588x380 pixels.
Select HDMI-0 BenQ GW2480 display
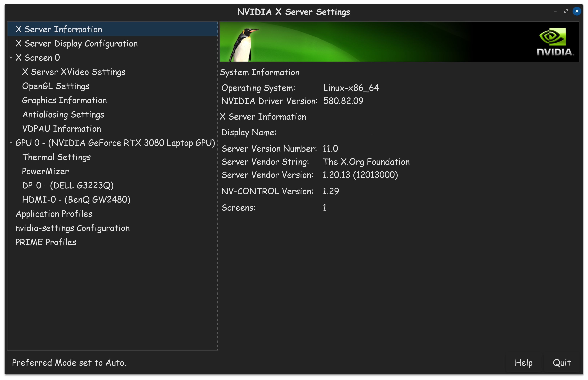tap(76, 200)
